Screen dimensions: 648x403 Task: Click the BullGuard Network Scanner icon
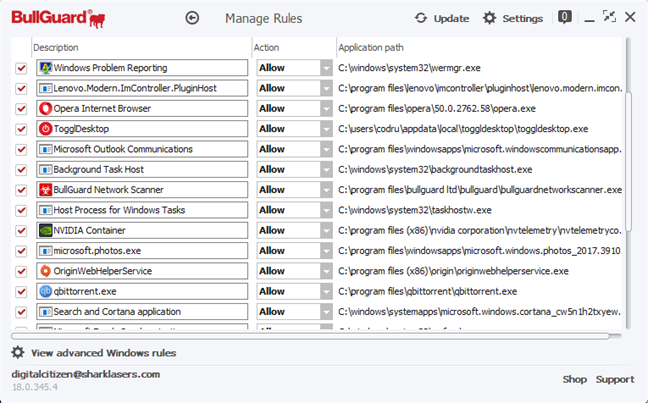[45, 190]
